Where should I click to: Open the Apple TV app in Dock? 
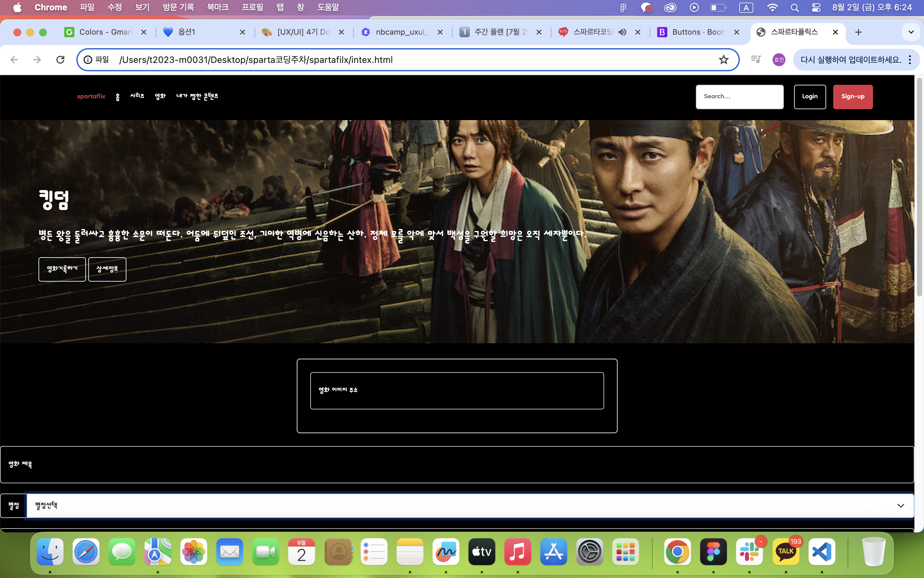pos(482,552)
